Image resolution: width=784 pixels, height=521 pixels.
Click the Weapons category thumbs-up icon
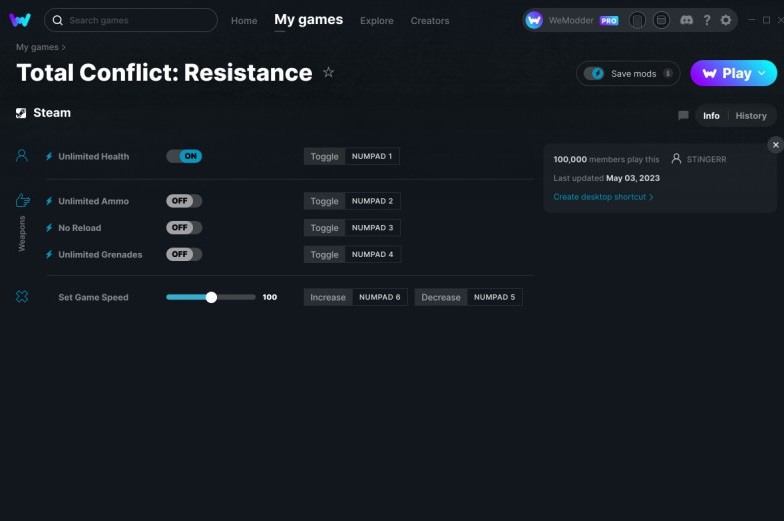point(22,200)
